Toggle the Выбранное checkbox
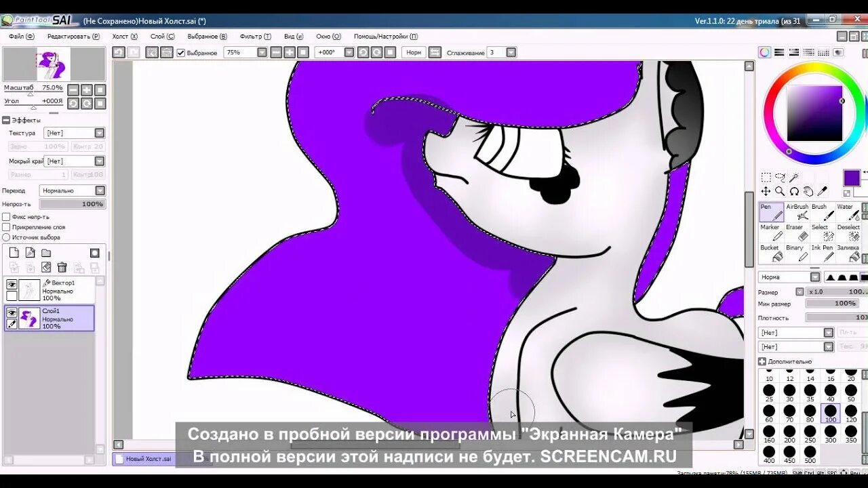This screenshot has width=868, height=488. 181,53
